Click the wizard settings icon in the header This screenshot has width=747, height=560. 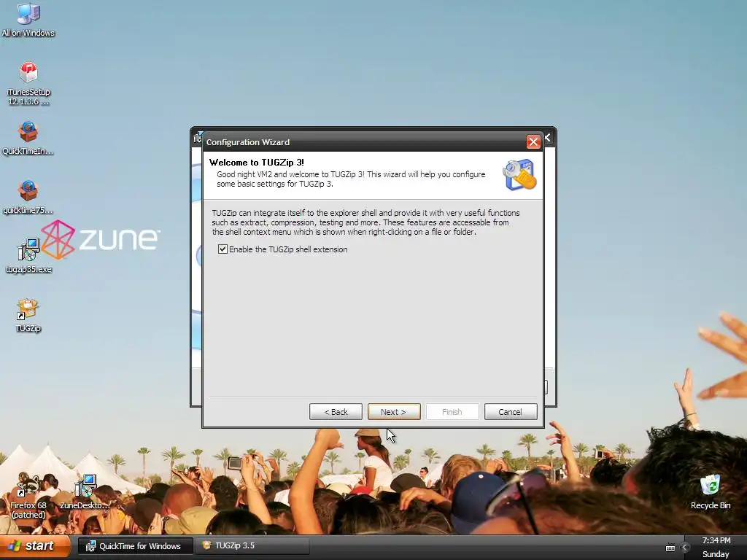pyautogui.click(x=519, y=175)
